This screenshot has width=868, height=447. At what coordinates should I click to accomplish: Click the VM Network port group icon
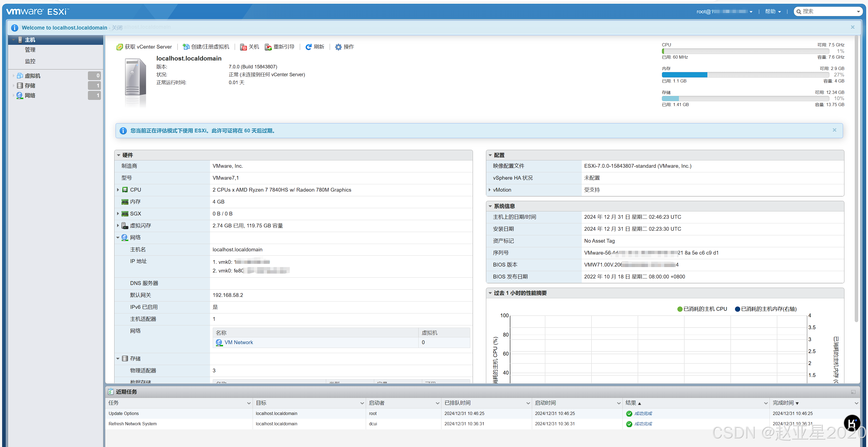(219, 343)
